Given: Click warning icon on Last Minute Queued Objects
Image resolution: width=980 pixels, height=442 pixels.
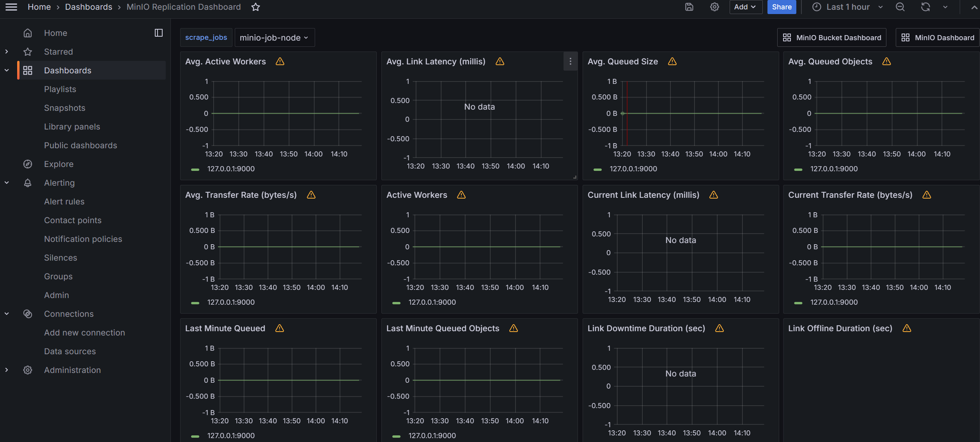Looking at the screenshot, I should tap(514, 328).
